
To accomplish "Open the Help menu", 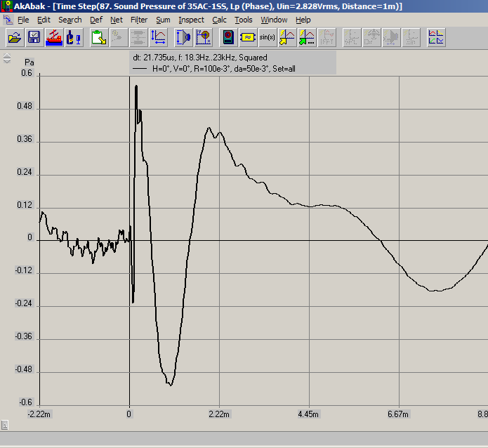I will pyautogui.click(x=303, y=20).
